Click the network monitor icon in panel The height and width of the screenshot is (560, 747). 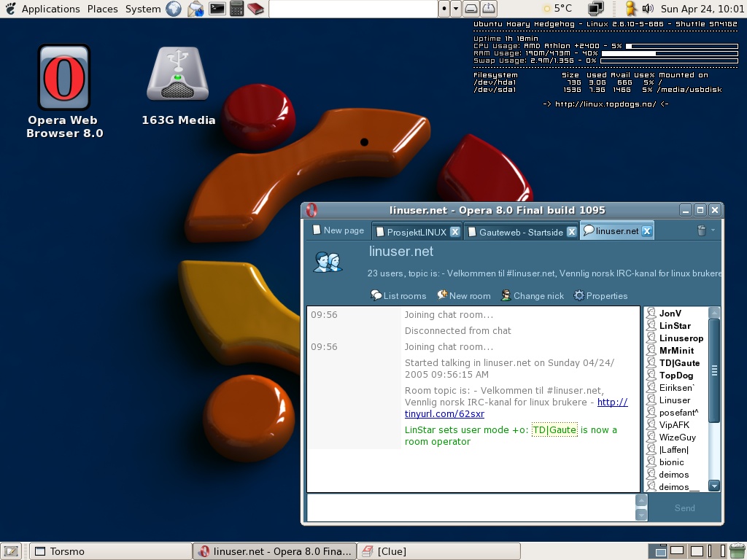[x=595, y=9]
